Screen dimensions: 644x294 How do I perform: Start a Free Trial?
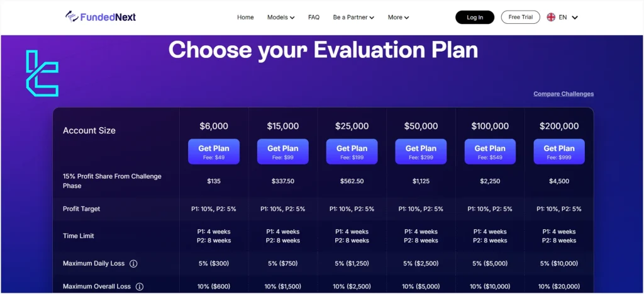(520, 17)
